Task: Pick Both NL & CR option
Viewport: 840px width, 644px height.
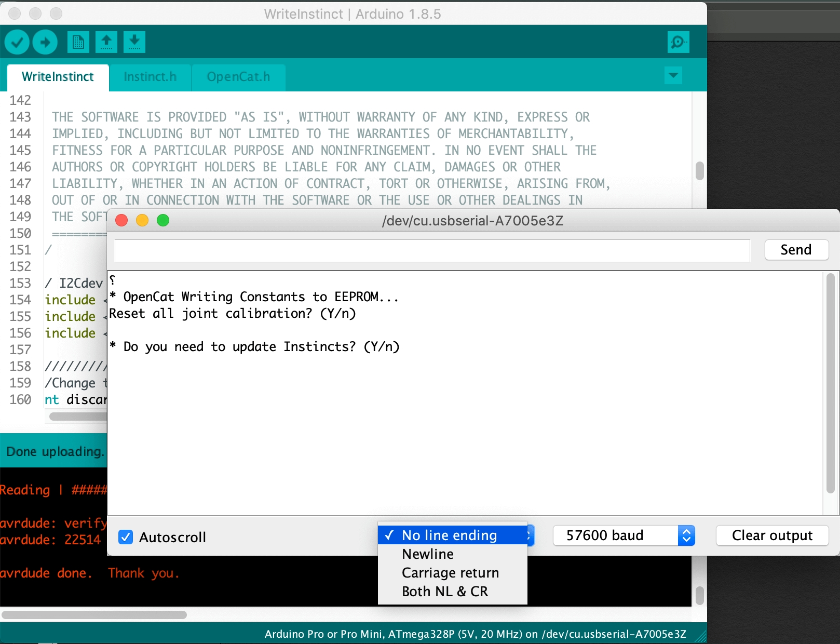Action: tap(445, 592)
